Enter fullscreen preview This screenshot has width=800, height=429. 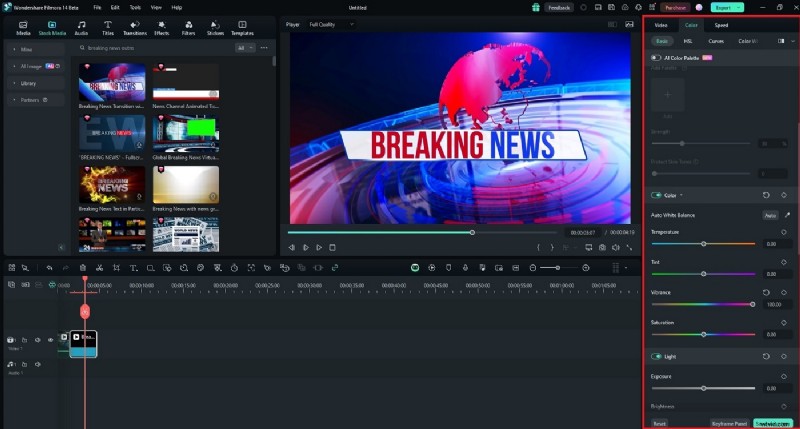tap(630, 247)
